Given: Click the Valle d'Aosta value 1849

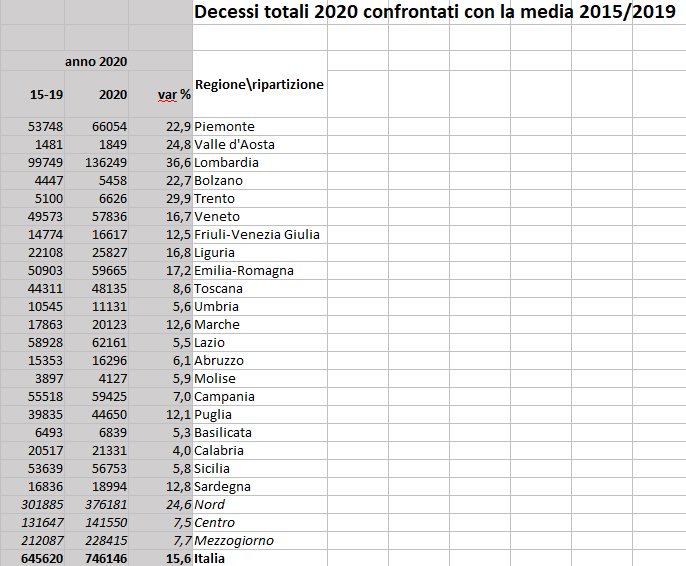Looking at the screenshot, I should (x=97, y=144).
